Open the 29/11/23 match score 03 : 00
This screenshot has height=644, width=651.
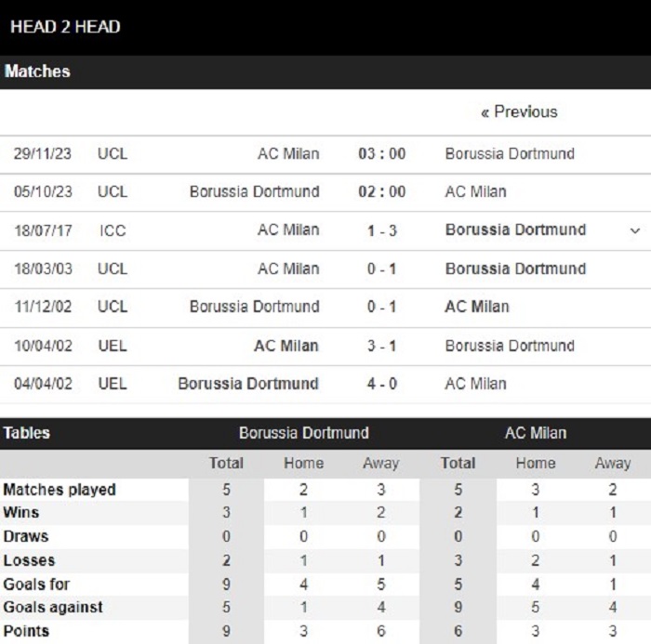381,153
